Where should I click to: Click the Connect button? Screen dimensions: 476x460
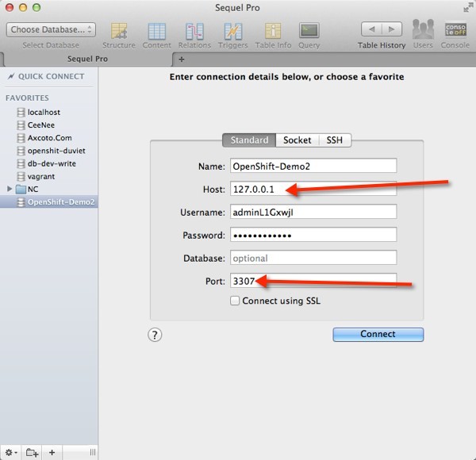point(378,335)
